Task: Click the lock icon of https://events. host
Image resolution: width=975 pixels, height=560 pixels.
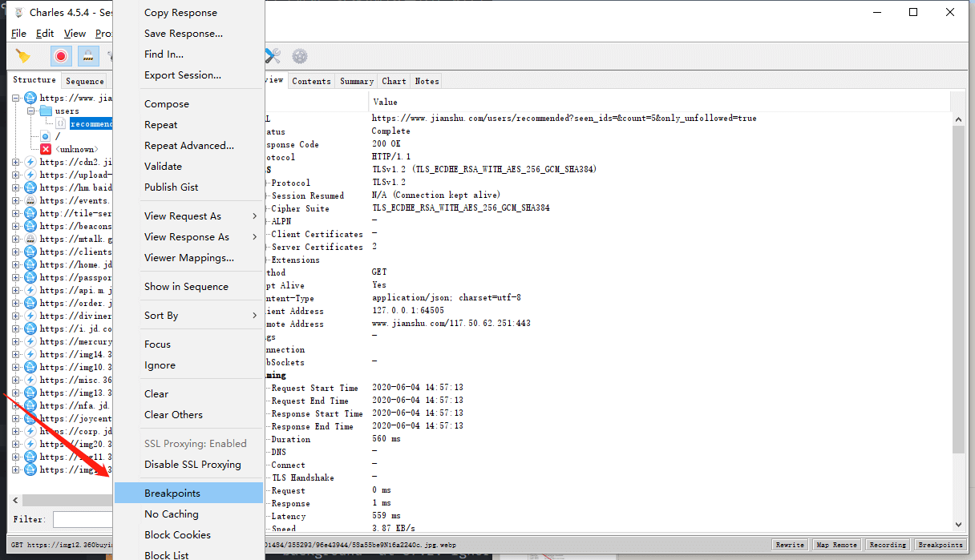Action: (30, 200)
